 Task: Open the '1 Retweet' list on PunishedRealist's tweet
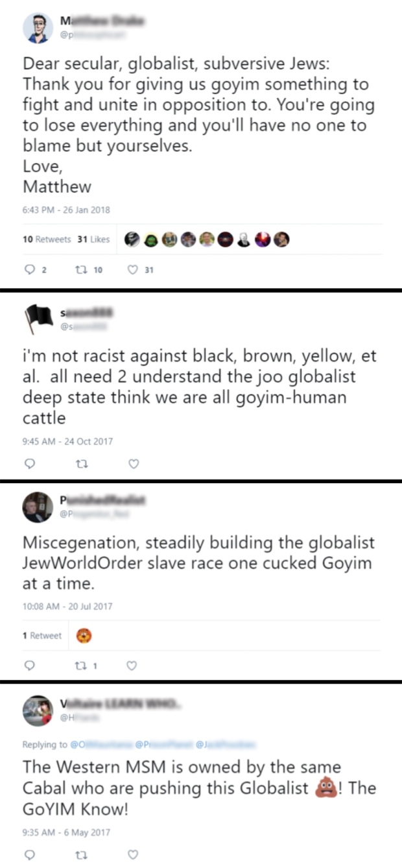[43, 635]
